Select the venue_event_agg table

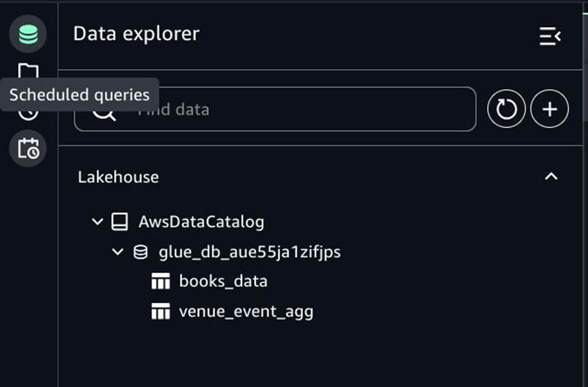(246, 312)
